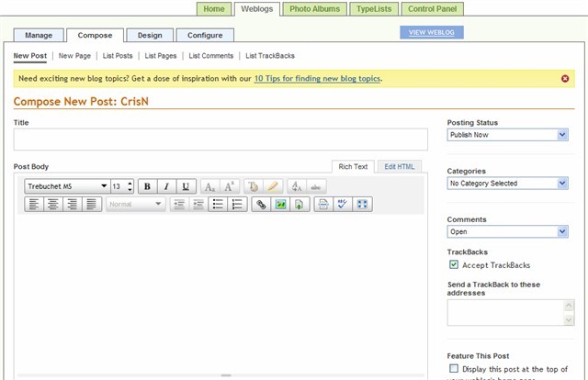Image resolution: width=588 pixels, height=380 pixels.
Task: Run spell check on the post
Action: pyautogui.click(x=342, y=204)
